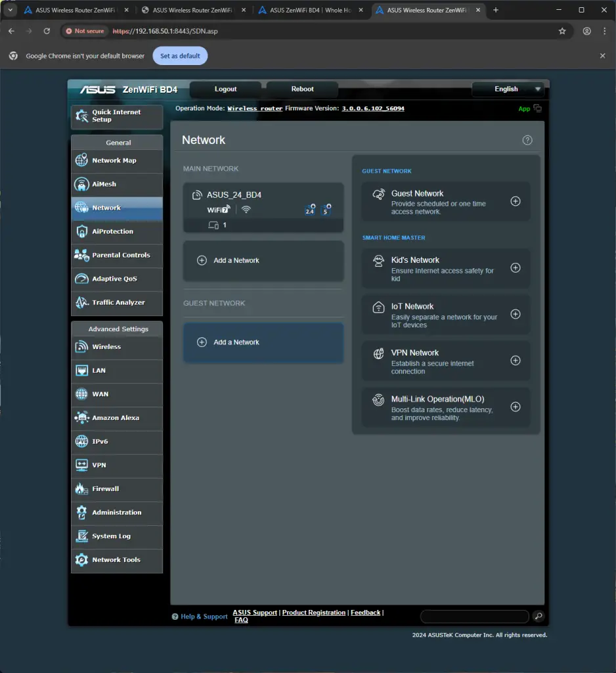Expand the Chrome tab search dropdown
The height and width of the screenshot is (673, 616).
pos(10,10)
